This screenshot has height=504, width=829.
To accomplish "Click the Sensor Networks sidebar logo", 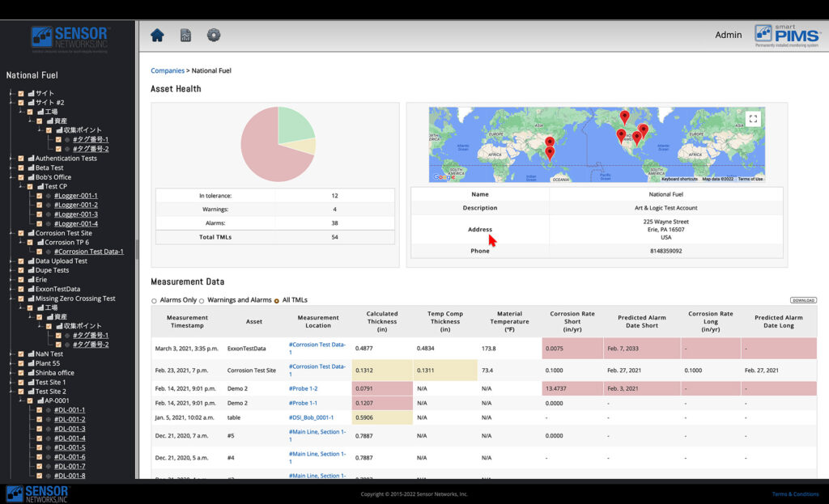I will pos(70,40).
